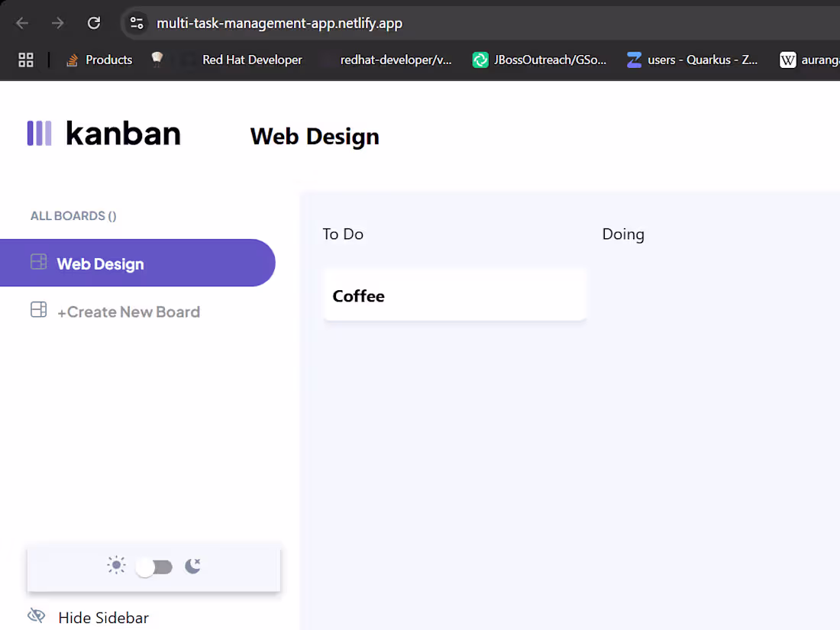Open the JBossOutreach GSoC bookmark
This screenshot has width=840, height=630.
540,60
